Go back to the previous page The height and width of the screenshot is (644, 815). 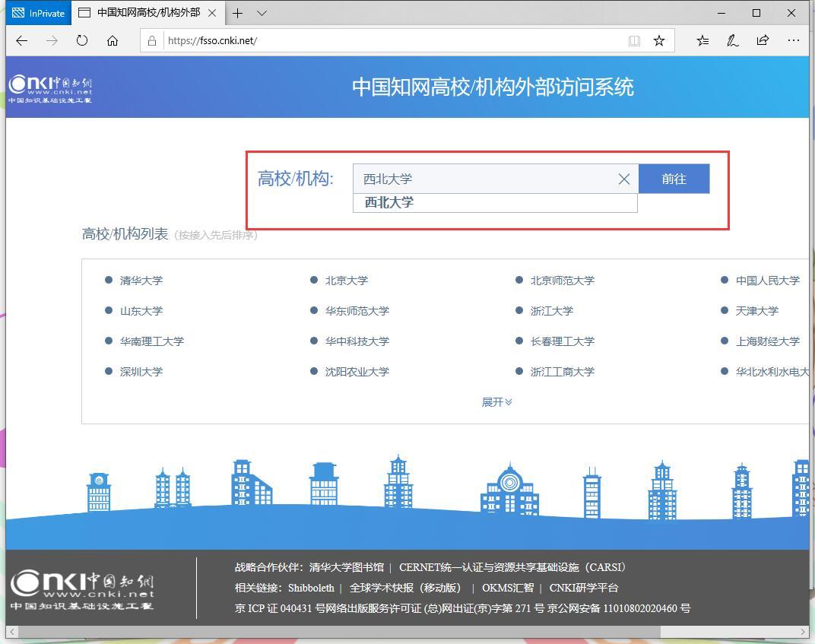pos(21,40)
